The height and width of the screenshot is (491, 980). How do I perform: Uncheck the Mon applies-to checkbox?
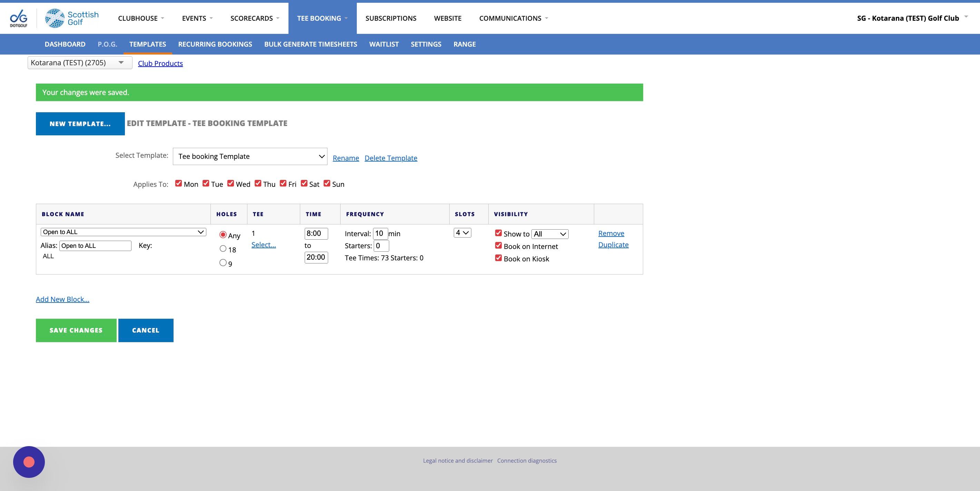pos(178,183)
